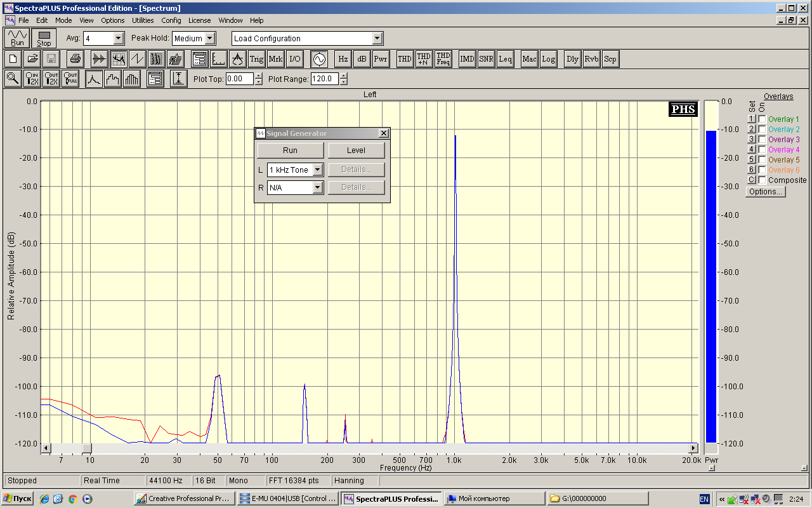Open the Windows Start button
This screenshot has height=508, width=812.
click(18, 498)
